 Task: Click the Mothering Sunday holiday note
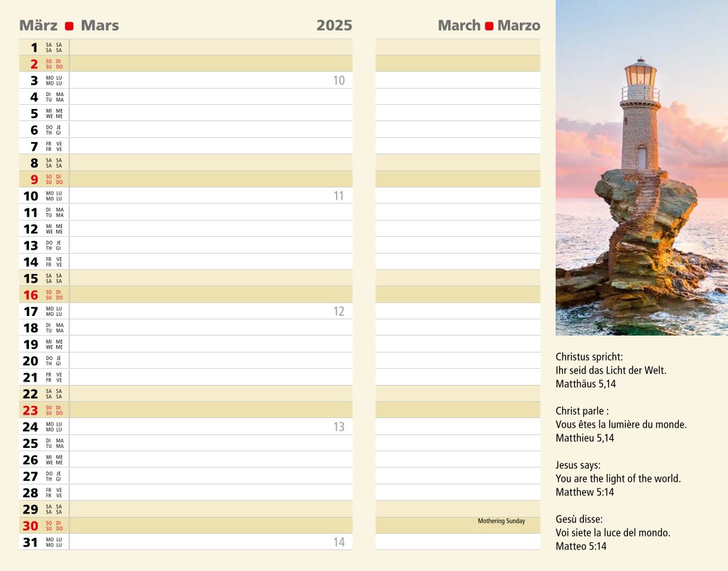pyautogui.click(x=501, y=521)
